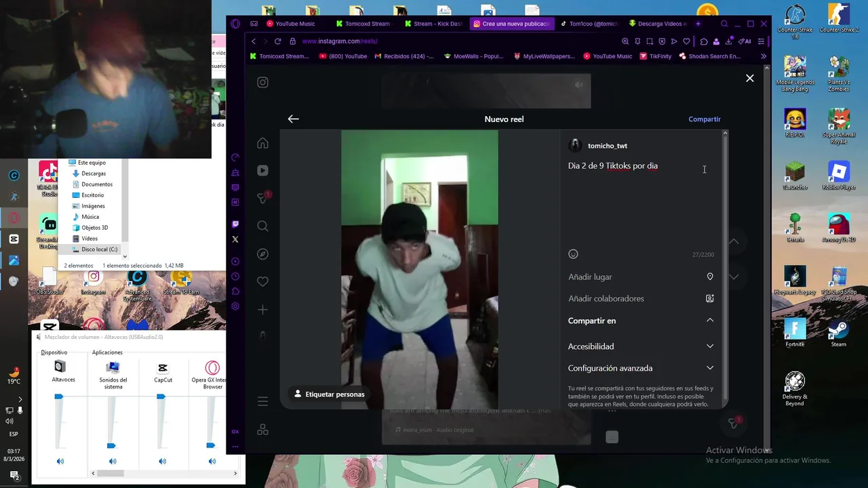
Task: Click the Añadir lugar field
Action: pos(641,277)
